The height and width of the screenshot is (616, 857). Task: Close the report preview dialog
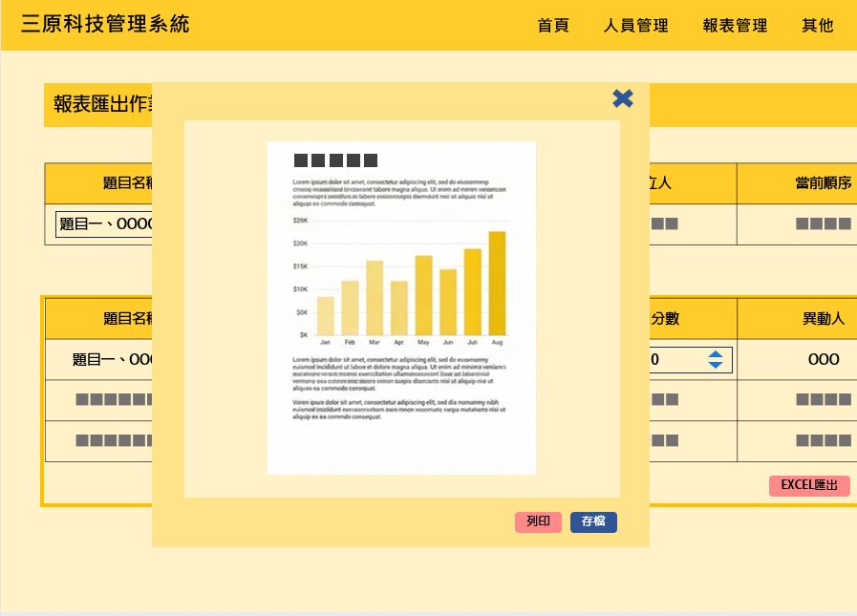coord(623,98)
